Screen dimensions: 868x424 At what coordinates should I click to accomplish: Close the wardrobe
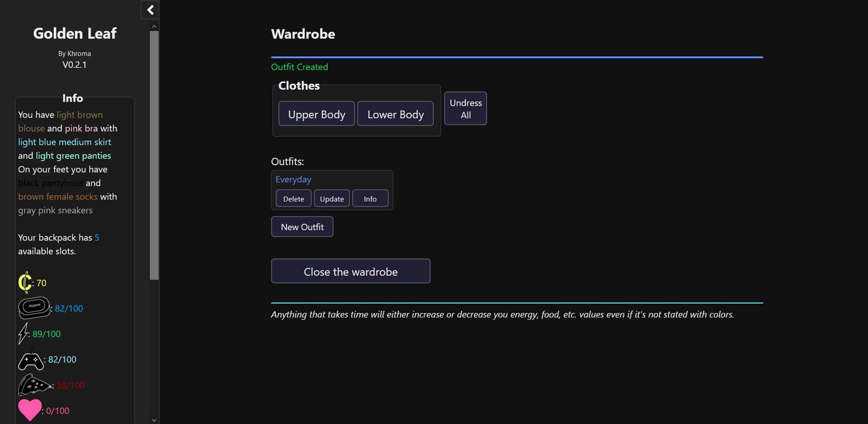(350, 272)
